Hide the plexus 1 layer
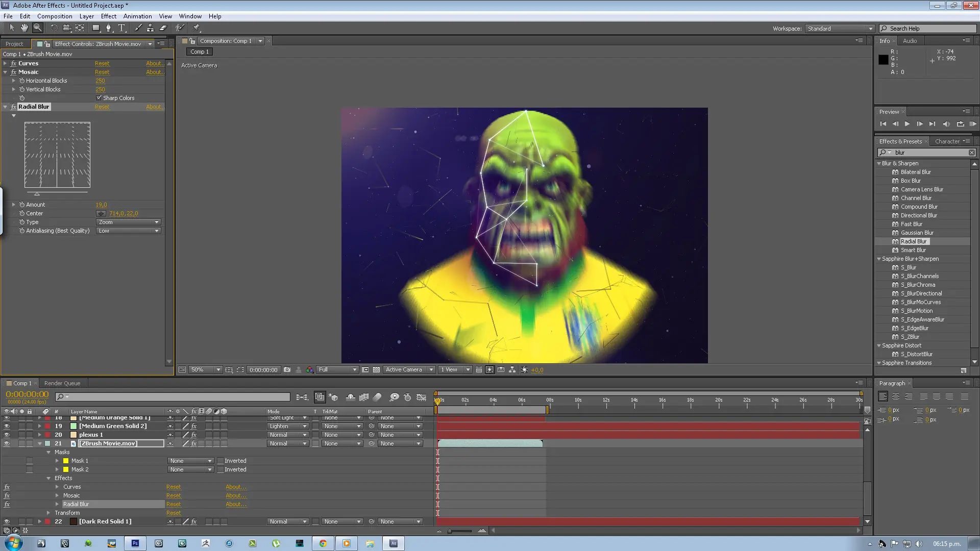This screenshot has width=980, height=551. coord(7,435)
